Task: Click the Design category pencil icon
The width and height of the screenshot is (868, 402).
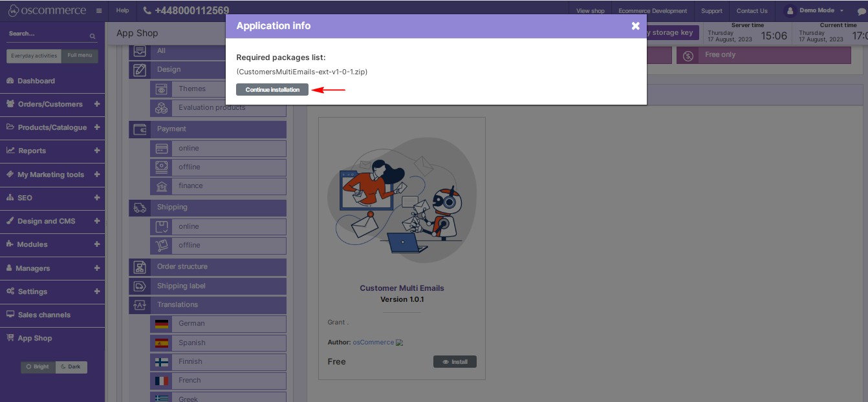Action: (140, 70)
